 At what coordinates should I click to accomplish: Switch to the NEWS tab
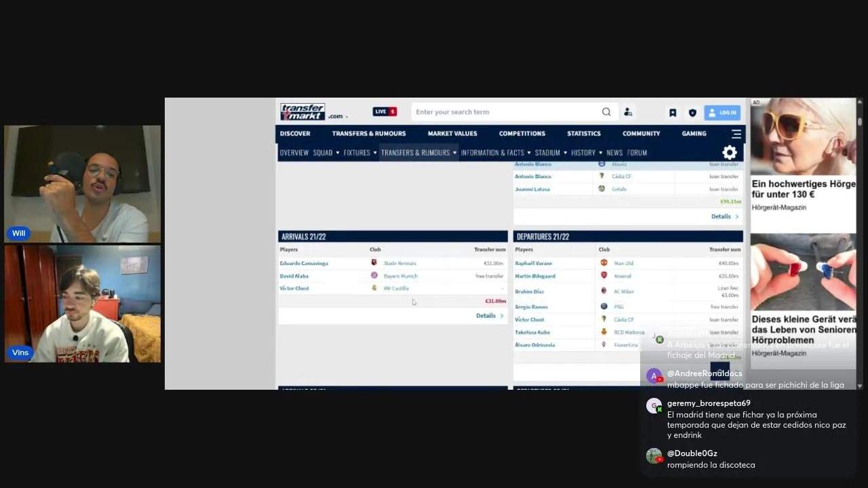coord(614,152)
